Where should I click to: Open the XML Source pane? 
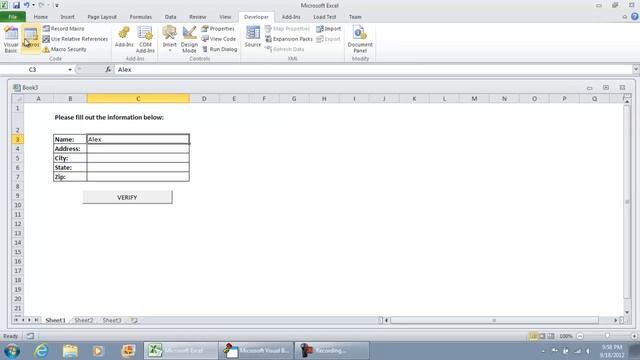click(x=253, y=37)
